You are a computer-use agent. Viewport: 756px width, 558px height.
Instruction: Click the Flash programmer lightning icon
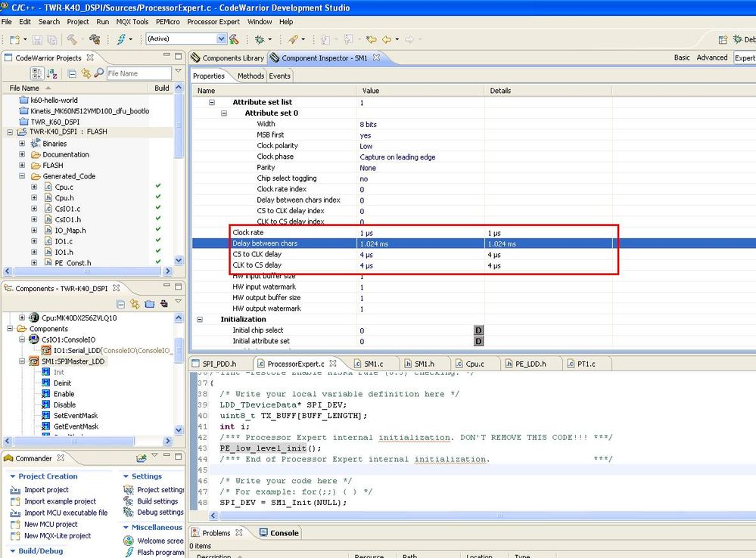(121, 39)
